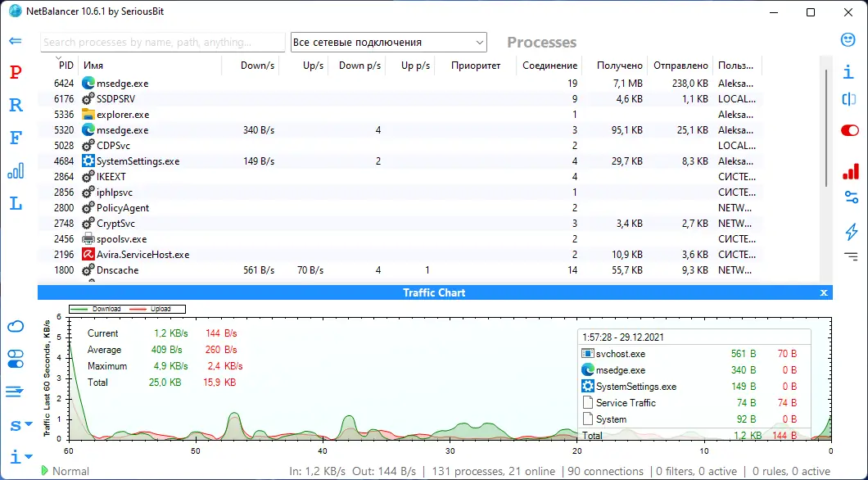This screenshot has width=868, height=480.
Task: Click the back arrow icon in sidebar
Action: [x=16, y=40]
